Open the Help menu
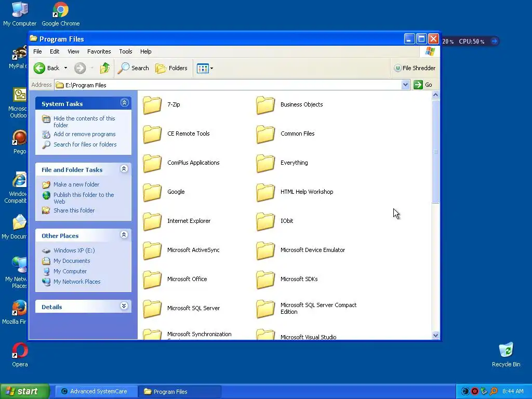The height and width of the screenshot is (399, 532). (x=146, y=51)
